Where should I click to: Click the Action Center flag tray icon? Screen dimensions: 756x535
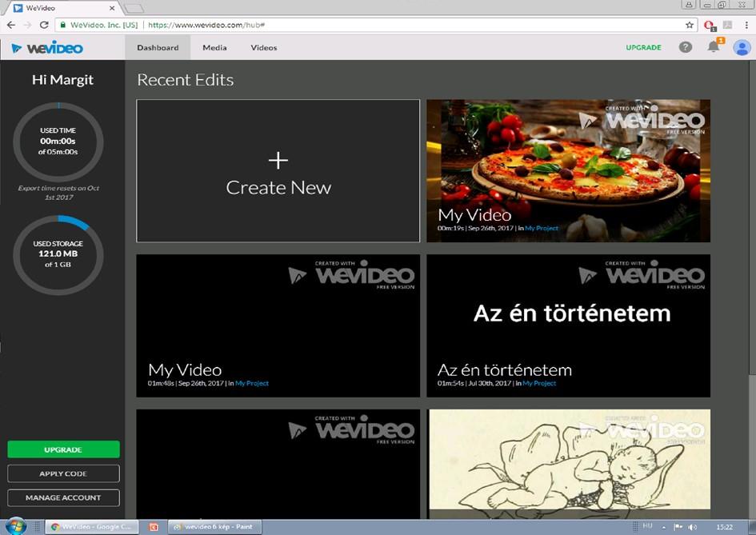pos(678,527)
